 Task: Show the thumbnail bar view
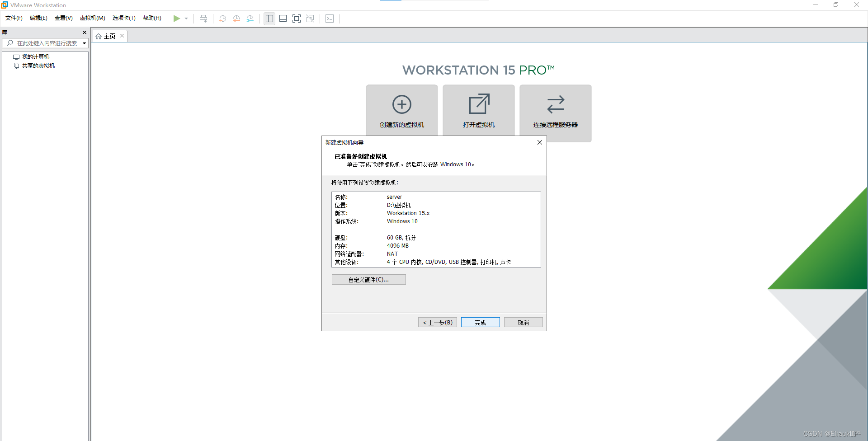point(283,19)
